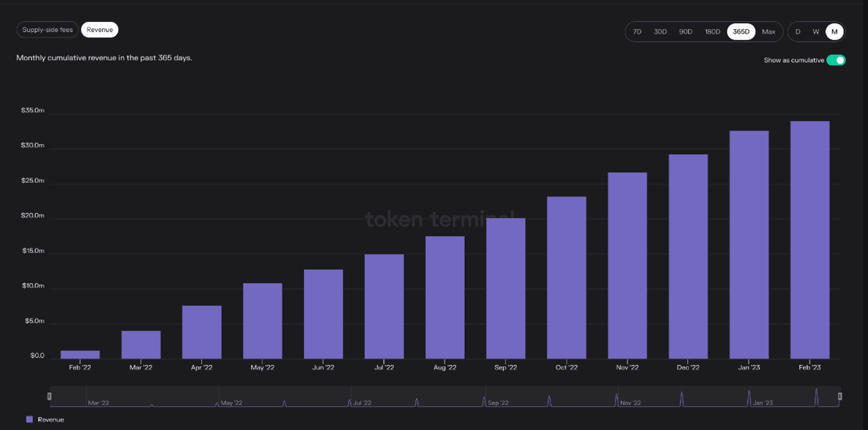Switch to Supply-side fees metric
This screenshot has height=430, width=868.
click(47, 30)
